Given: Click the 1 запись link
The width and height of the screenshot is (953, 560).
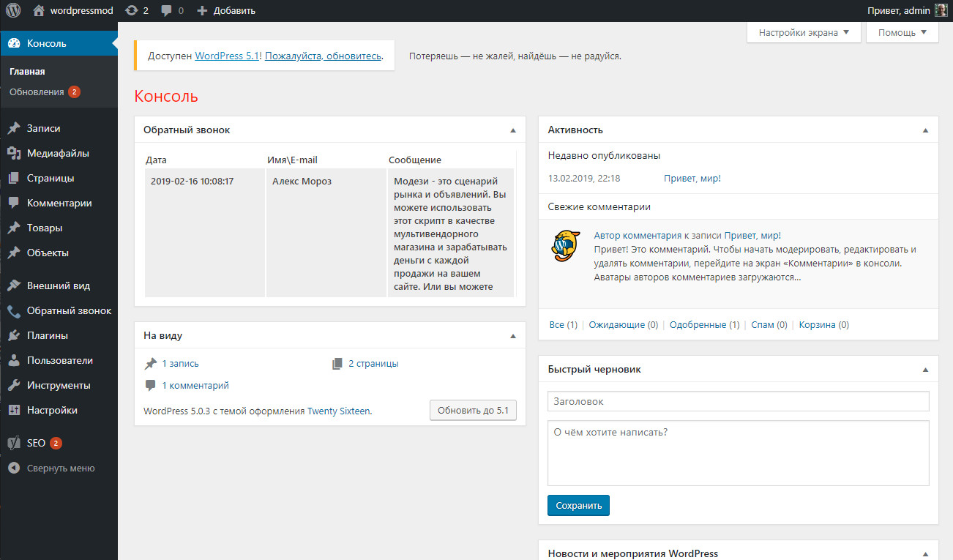Looking at the screenshot, I should coord(180,363).
